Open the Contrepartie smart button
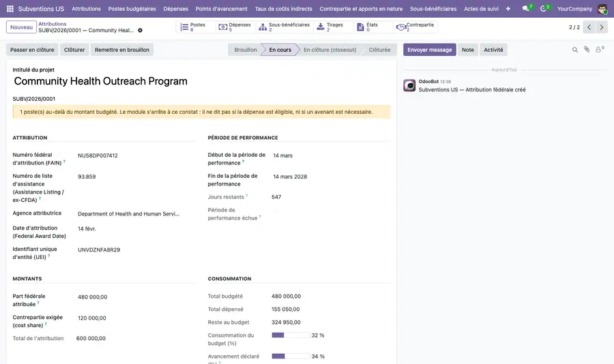Screen dimensions: 614x364 (x=415, y=27)
